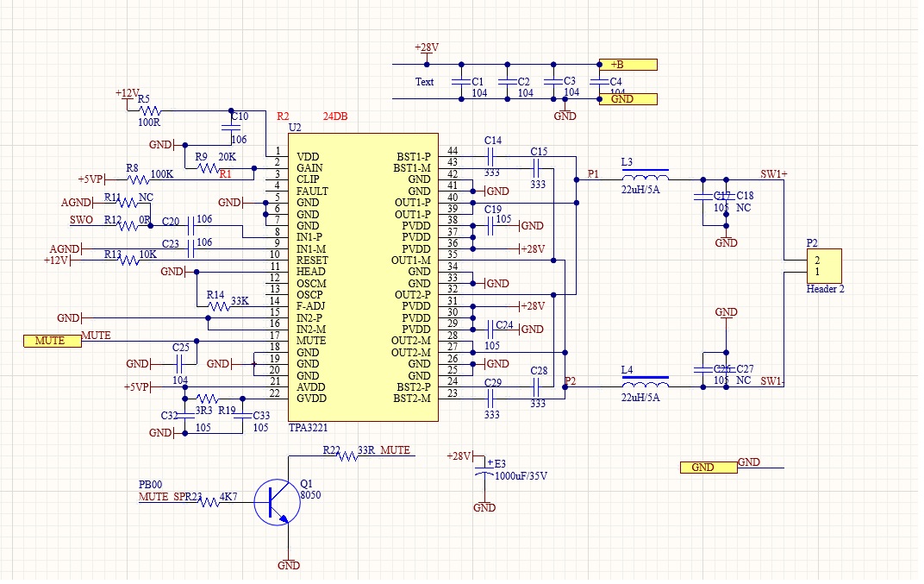Click the yellow MUTE port
Viewport: 924px width, 584px height.
(x=53, y=341)
